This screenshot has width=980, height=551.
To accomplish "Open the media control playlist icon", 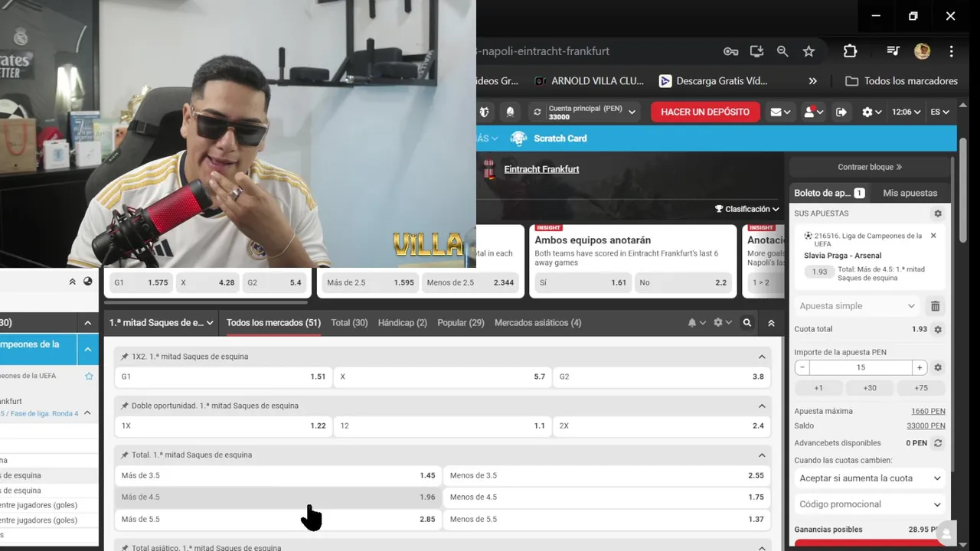I will 893,51.
